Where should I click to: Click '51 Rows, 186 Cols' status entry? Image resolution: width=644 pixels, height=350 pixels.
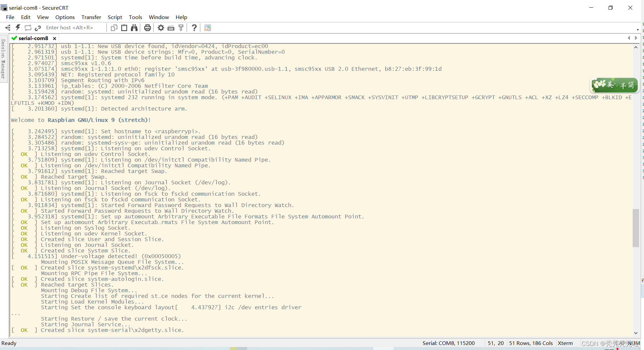tap(531, 343)
